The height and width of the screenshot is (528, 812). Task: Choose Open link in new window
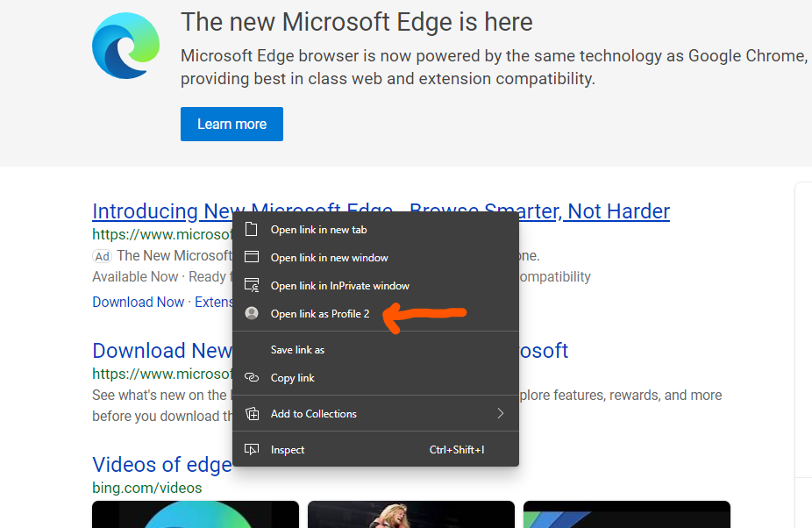click(x=375, y=257)
